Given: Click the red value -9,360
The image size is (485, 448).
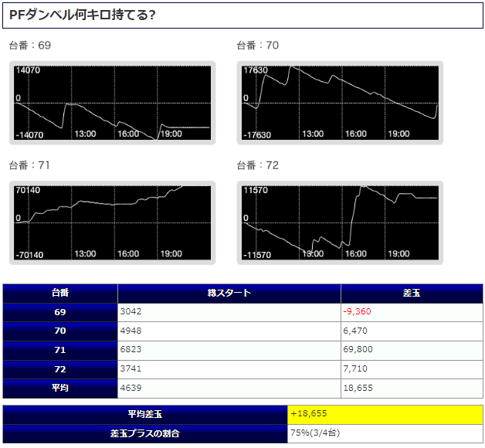Looking at the screenshot, I should (358, 311).
